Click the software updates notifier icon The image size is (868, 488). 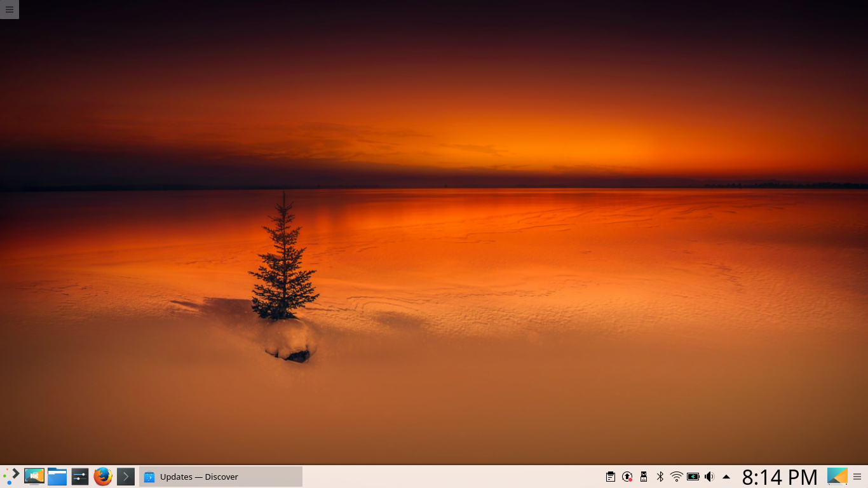tap(627, 477)
